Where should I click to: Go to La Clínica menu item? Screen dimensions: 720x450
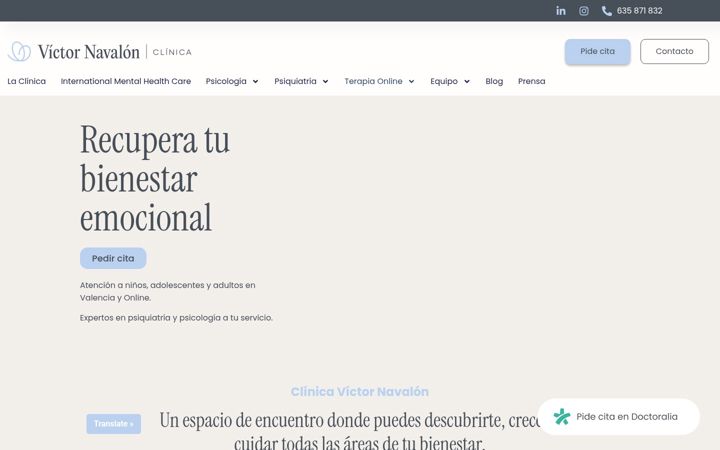point(27,81)
